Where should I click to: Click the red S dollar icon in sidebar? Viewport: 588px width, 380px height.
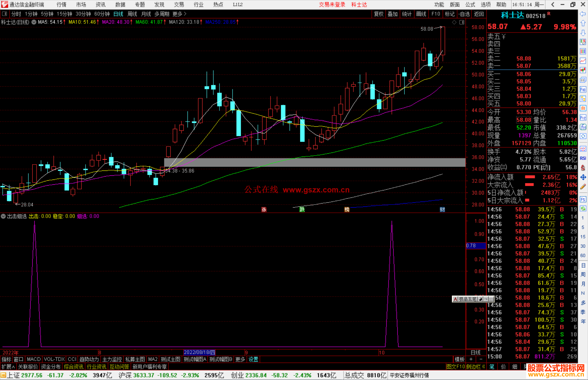(x=583, y=168)
